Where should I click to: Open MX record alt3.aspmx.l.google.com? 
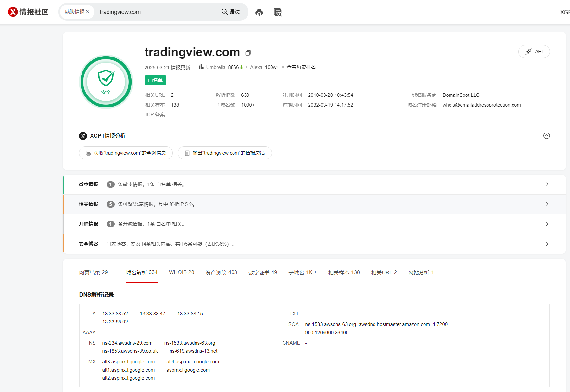(x=128, y=362)
